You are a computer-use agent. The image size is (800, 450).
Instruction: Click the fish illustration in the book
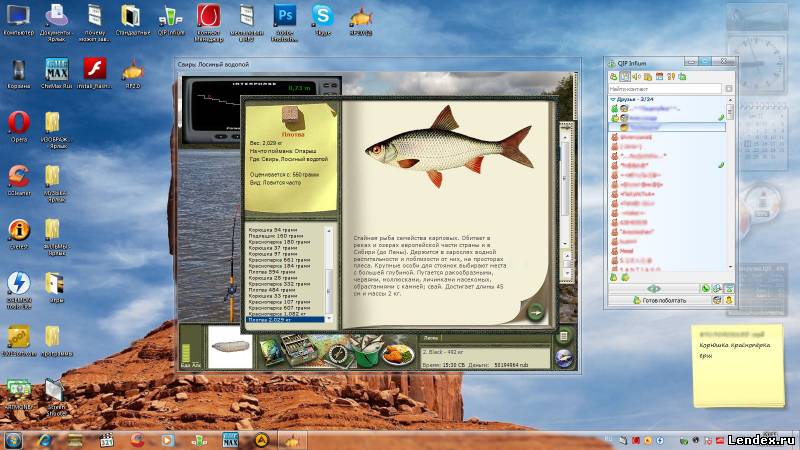point(449,148)
